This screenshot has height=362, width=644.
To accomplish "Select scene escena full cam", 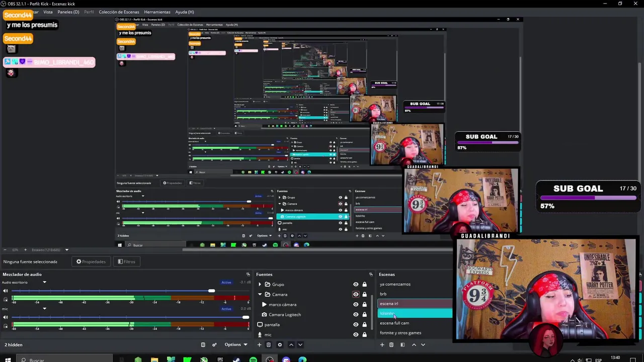I will (x=394, y=323).
